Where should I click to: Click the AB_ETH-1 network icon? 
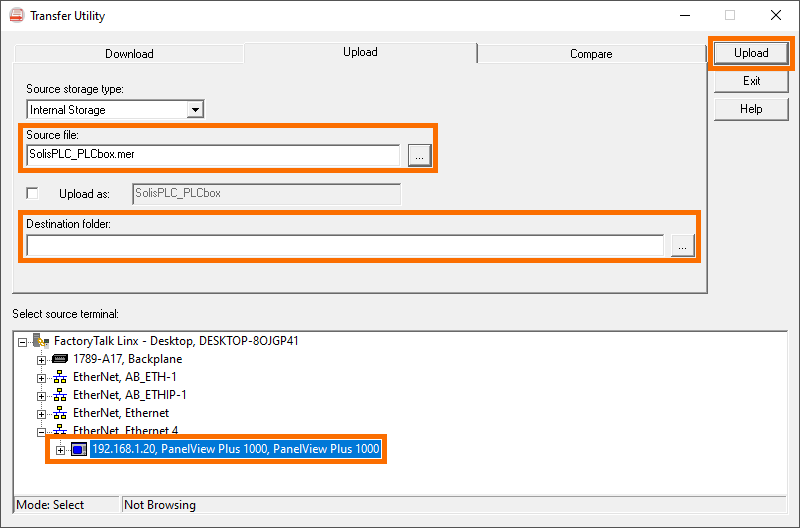[x=60, y=377]
